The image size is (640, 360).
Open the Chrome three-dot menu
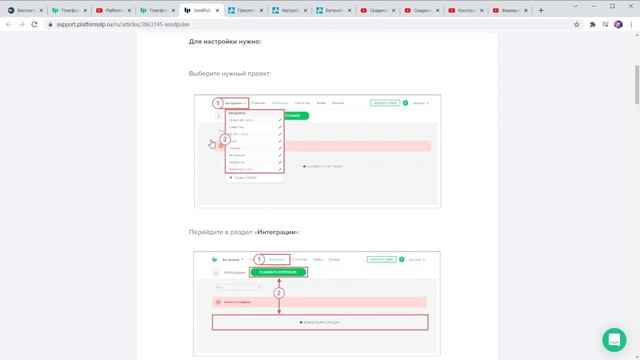pyautogui.click(x=631, y=24)
